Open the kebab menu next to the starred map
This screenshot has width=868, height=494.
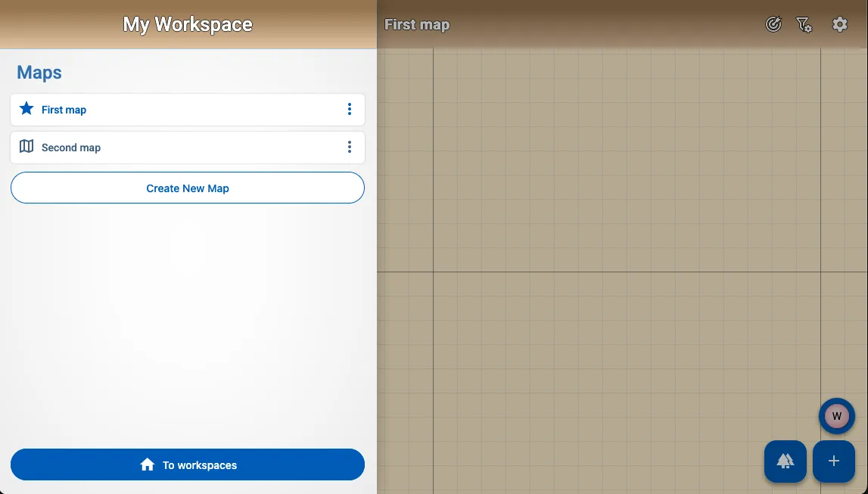(350, 109)
